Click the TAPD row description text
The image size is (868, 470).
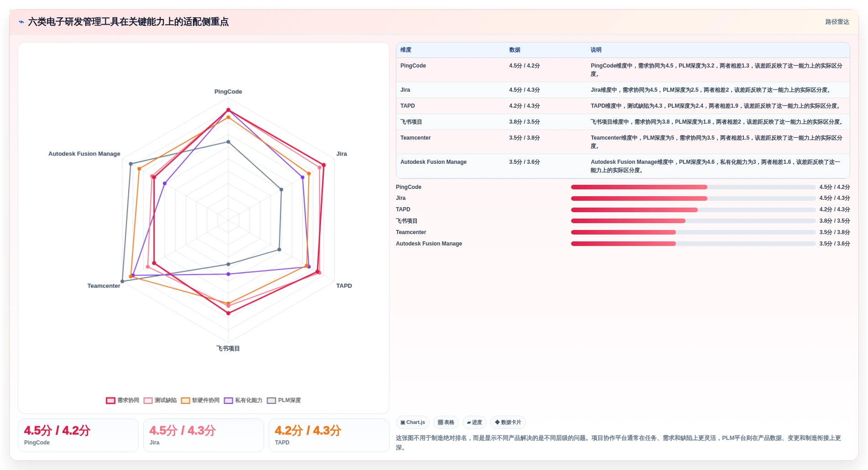[717, 106]
